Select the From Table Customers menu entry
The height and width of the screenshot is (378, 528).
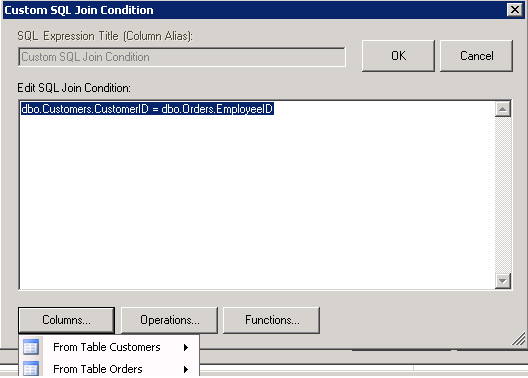109,347
